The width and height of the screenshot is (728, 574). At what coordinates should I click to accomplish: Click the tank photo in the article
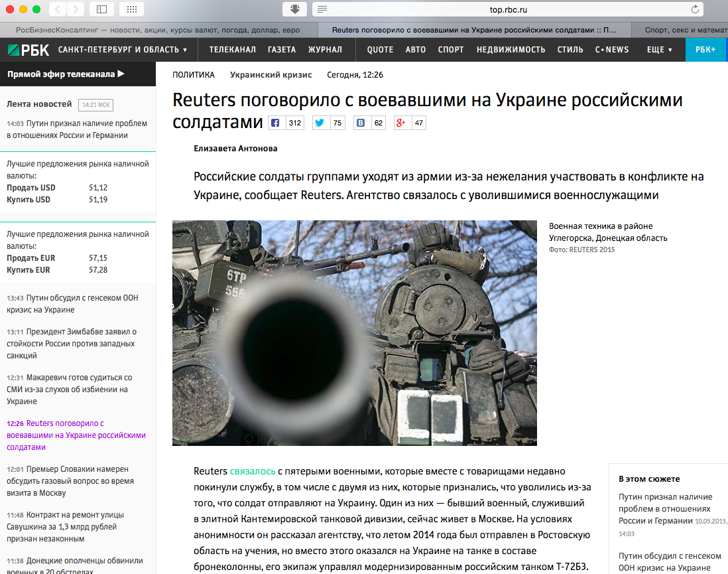click(354, 332)
